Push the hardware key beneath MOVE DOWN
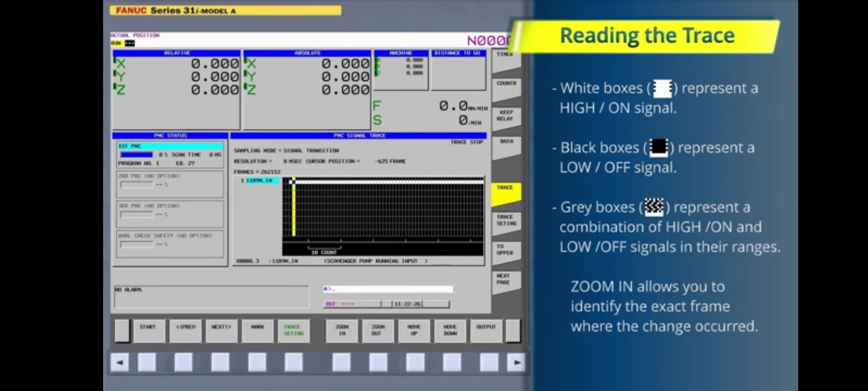868x391 pixels. coord(452,362)
